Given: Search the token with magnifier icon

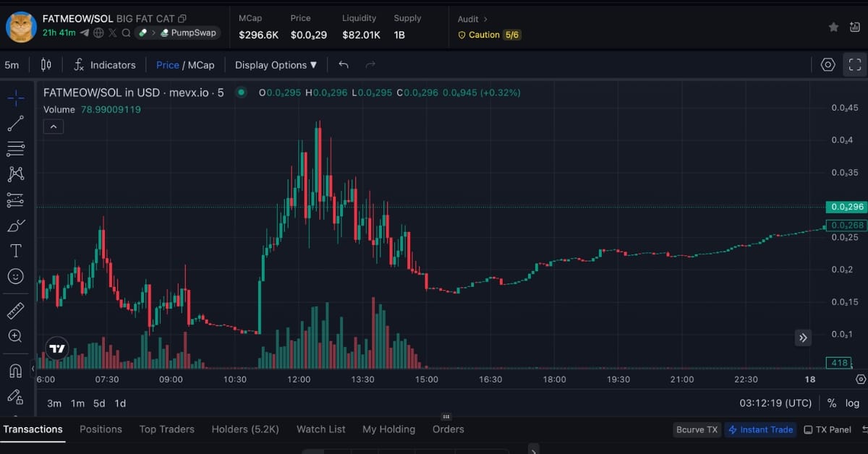Looking at the screenshot, I should pyautogui.click(x=126, y=33).
